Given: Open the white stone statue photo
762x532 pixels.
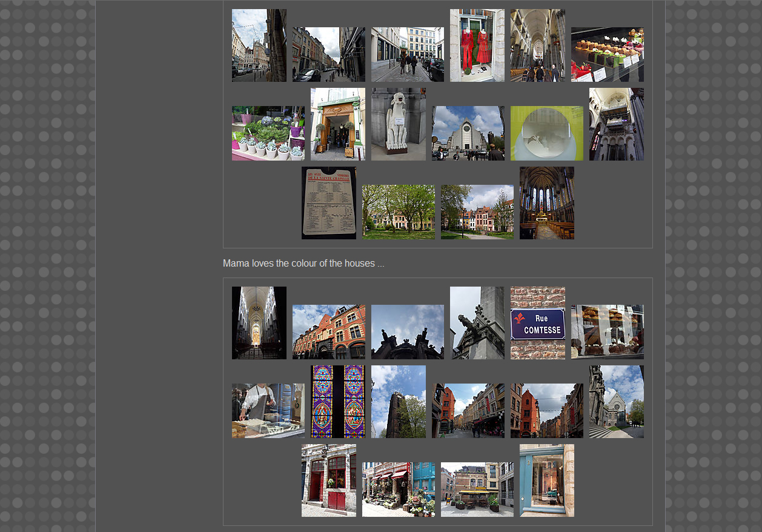Looking at the screenshot, I should (x=398, y=124).
